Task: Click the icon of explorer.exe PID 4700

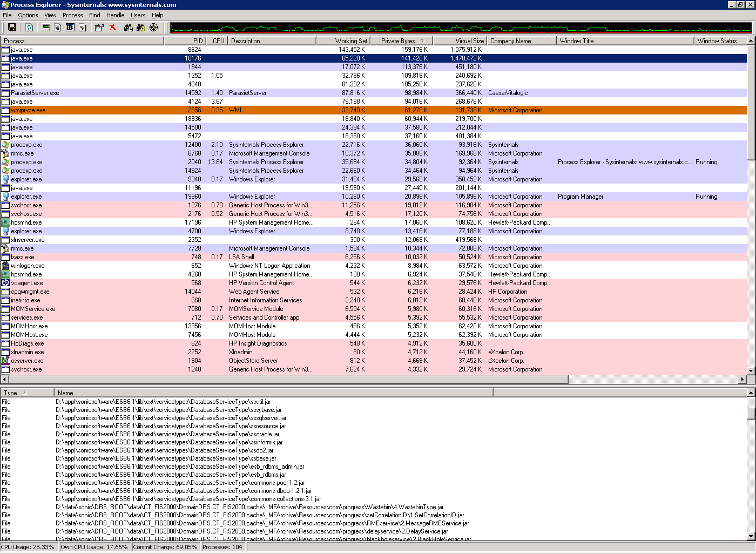Action: coord(5,231)
